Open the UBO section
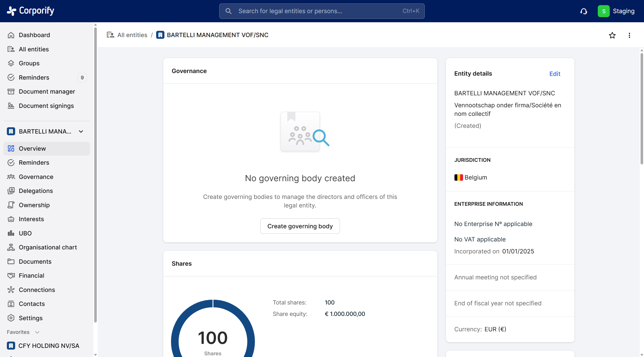644x357 pixels. 25,233
